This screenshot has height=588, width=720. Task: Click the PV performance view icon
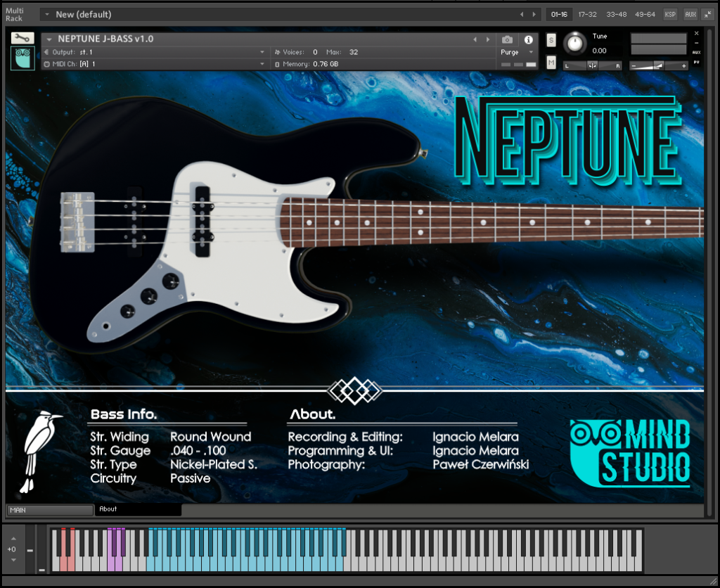pos(695,63)
